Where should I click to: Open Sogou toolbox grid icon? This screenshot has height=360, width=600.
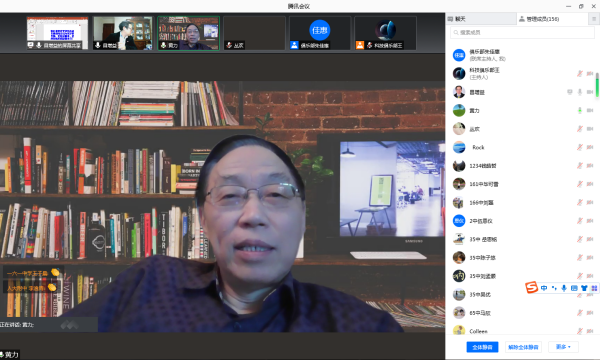tap(594, 288)
